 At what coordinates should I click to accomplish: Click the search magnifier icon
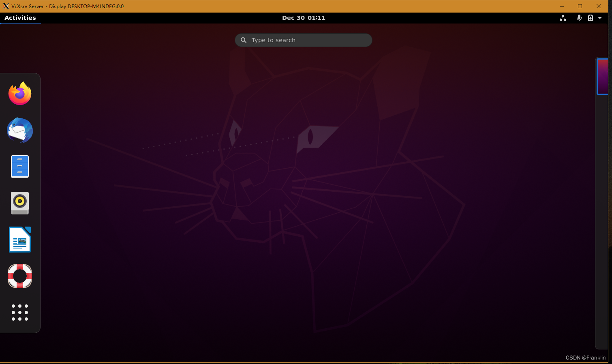click(243, 40)
